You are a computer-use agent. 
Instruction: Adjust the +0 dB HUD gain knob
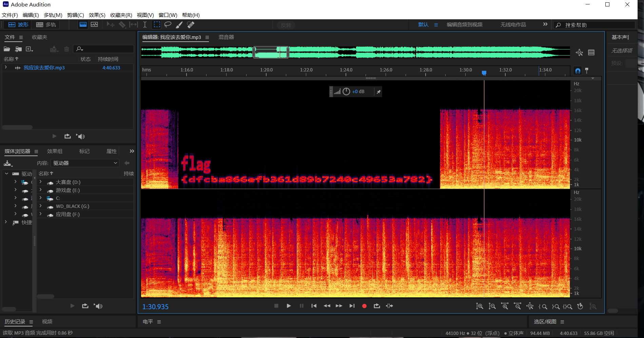[x=346, y=91]
